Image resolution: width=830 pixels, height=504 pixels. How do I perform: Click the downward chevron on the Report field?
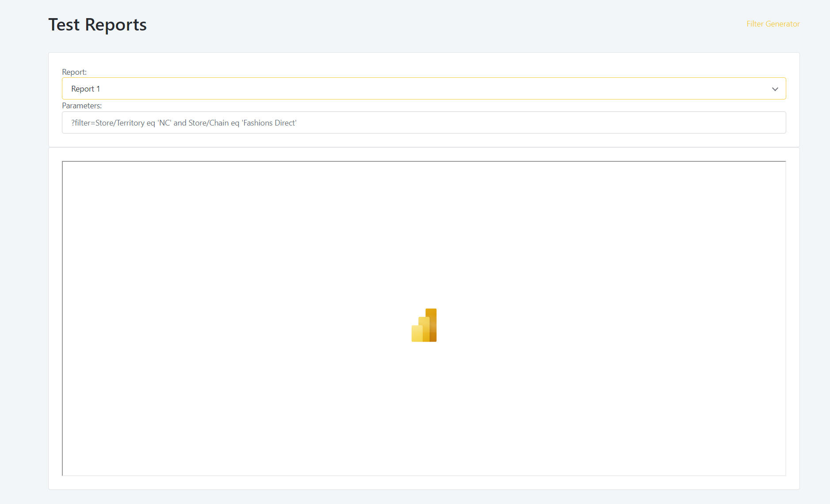click(x=775, y=89)
